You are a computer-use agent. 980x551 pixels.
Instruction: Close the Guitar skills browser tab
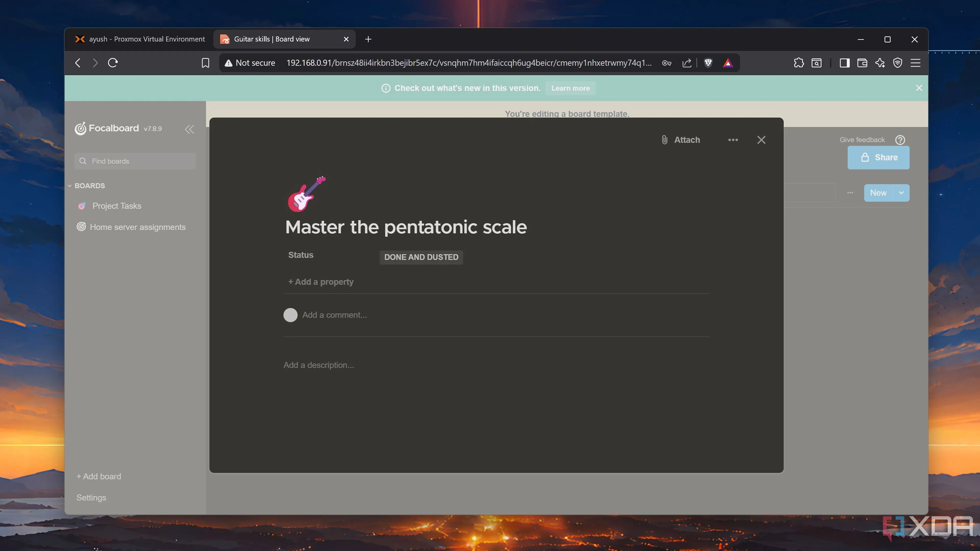tap(346, 39)
